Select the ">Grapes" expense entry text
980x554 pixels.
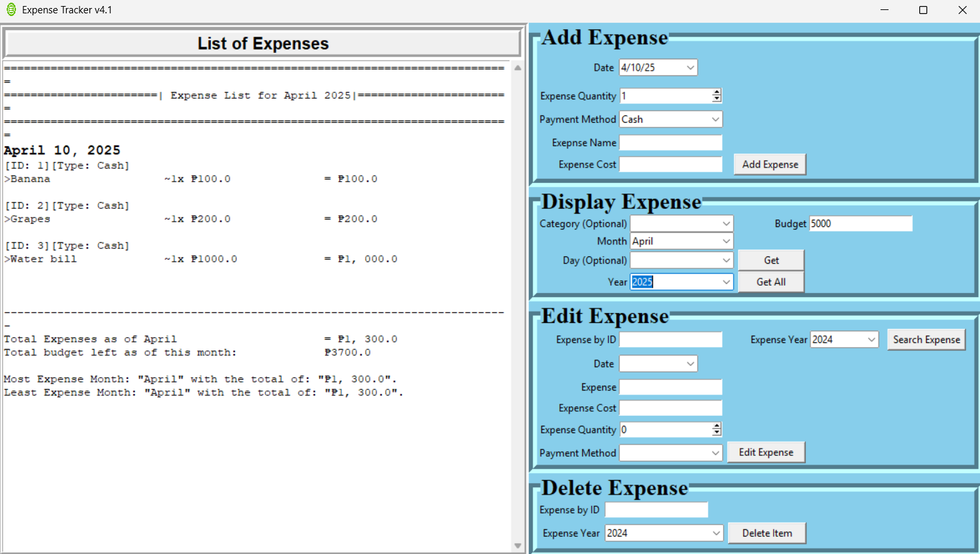pos(27,219)
